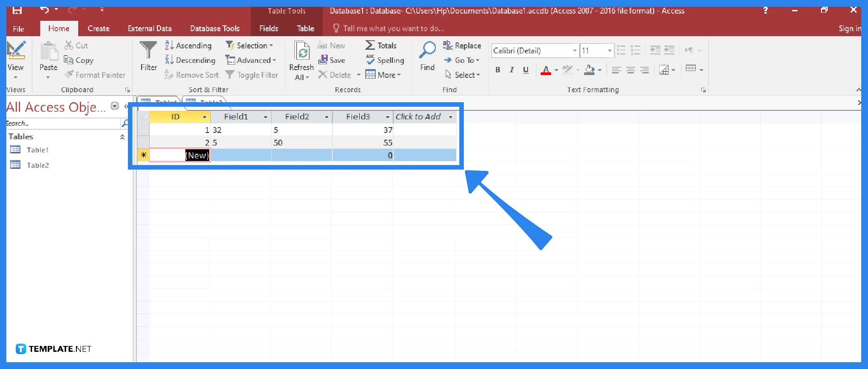The height and width of the screenshot is (369, 868).
Task: Switch to the Fields tab
Action: (x=269, y=28)
